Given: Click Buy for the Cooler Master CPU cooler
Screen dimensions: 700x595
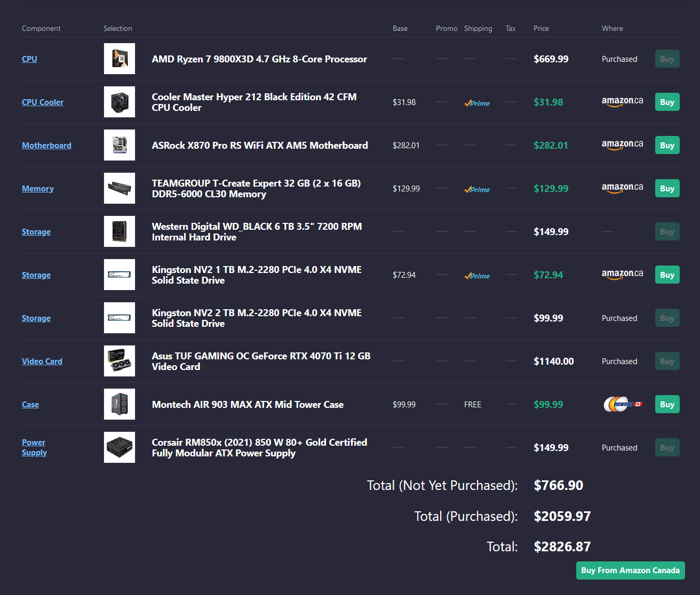Looking at the screenshot, I should tap(667, 102).
